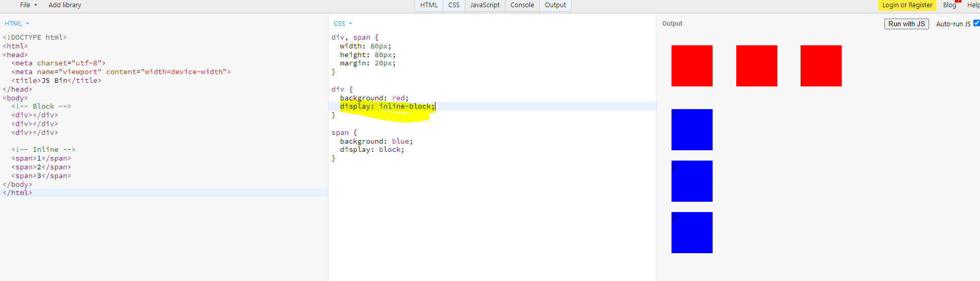
Task: Click the '<!DOCTYPE html>' line
Action: (35, 38)
